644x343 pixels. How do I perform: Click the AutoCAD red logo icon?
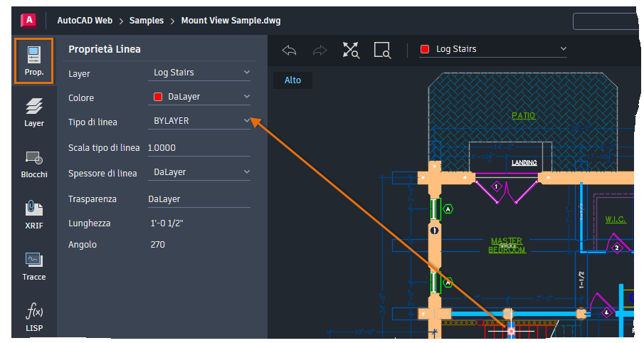click(x=28, y=20)
